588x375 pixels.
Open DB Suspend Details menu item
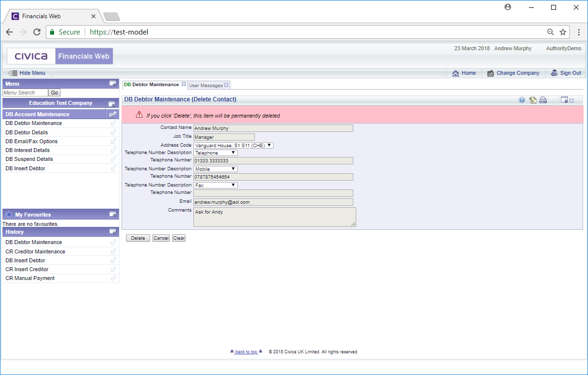pyautogui.click(x=29, y=159)
